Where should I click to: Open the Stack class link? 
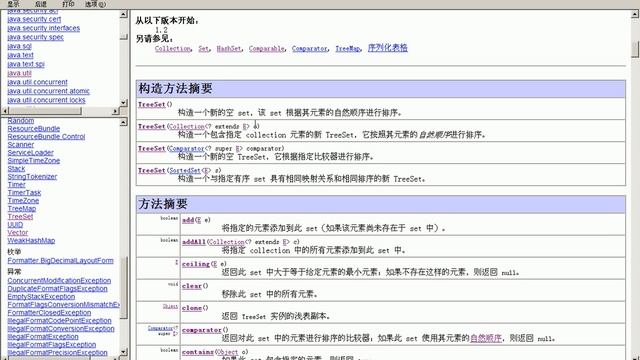pyautogui.click(x=16, y=169)
